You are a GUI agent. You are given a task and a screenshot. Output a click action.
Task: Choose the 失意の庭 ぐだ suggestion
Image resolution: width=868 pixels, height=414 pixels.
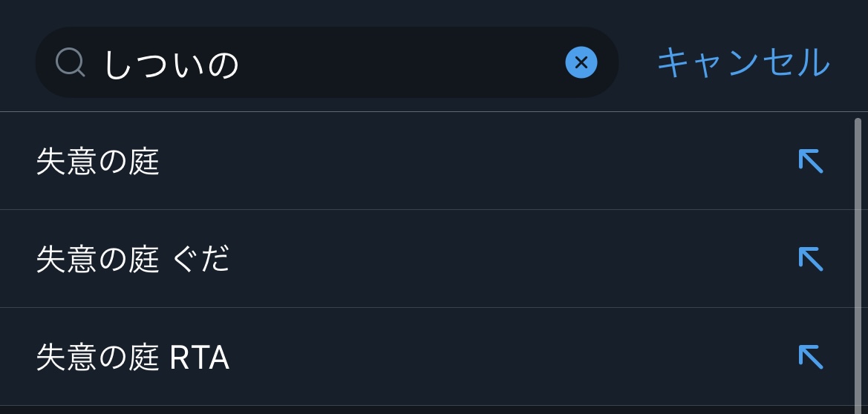[x=133, y=260]
